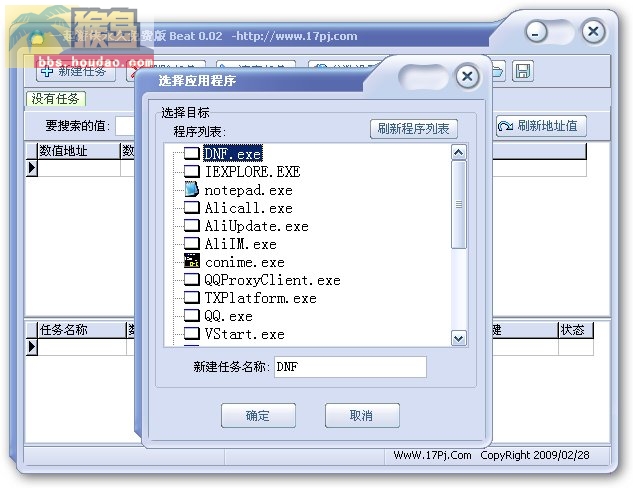Image resolution: width=633 pixels, height=488 pixels.
Task: Click the 数值地址 column header
Action: (x=79, y=151)
